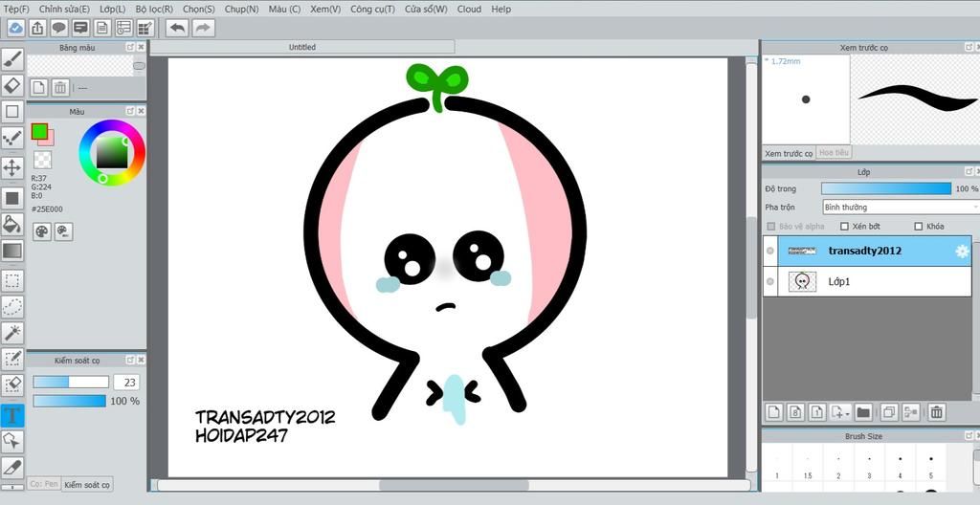The image size is (980, 505).
Task: Toggle the Bảo vệ alpha checkbox
Action: (x=771, y=227)
